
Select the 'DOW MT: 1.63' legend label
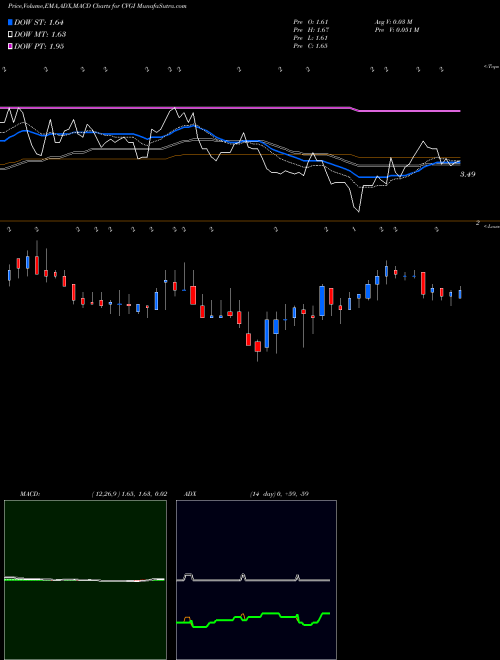coord(40,35)
